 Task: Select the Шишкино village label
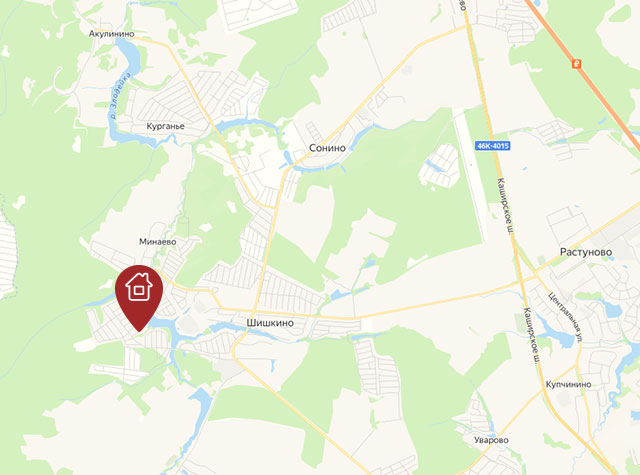point(270,323)
